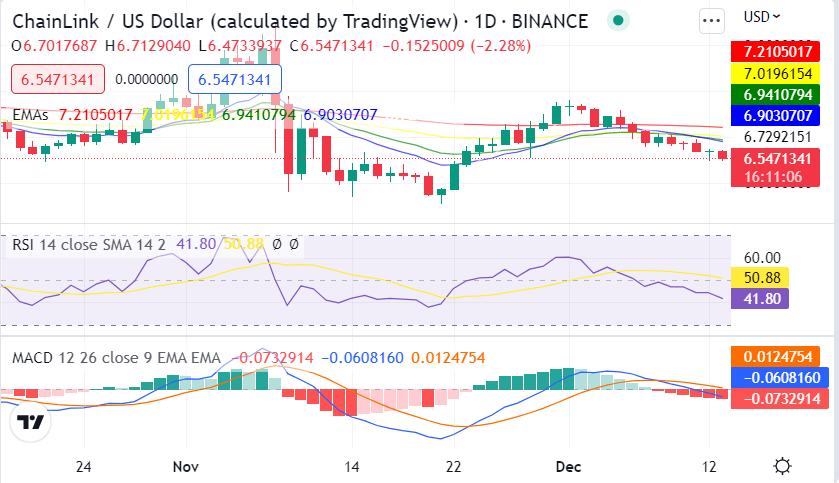Screen dimensions: 839x483
Task: Click the blue buy price 6.5471341 button
Action: [234, 79]
